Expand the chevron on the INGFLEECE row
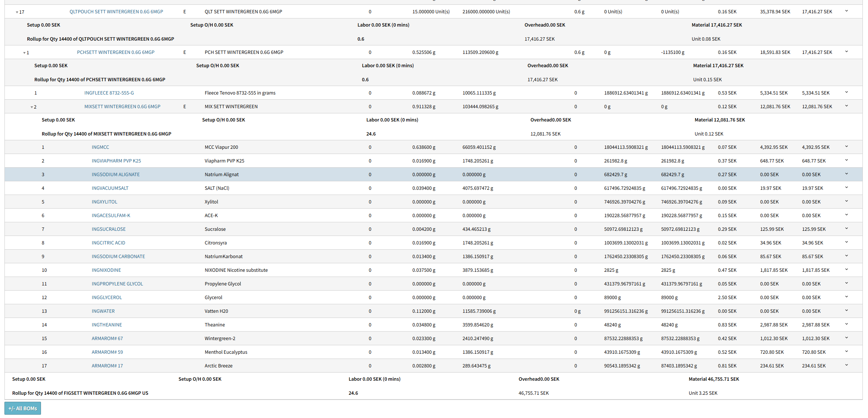 pos(846,92)
